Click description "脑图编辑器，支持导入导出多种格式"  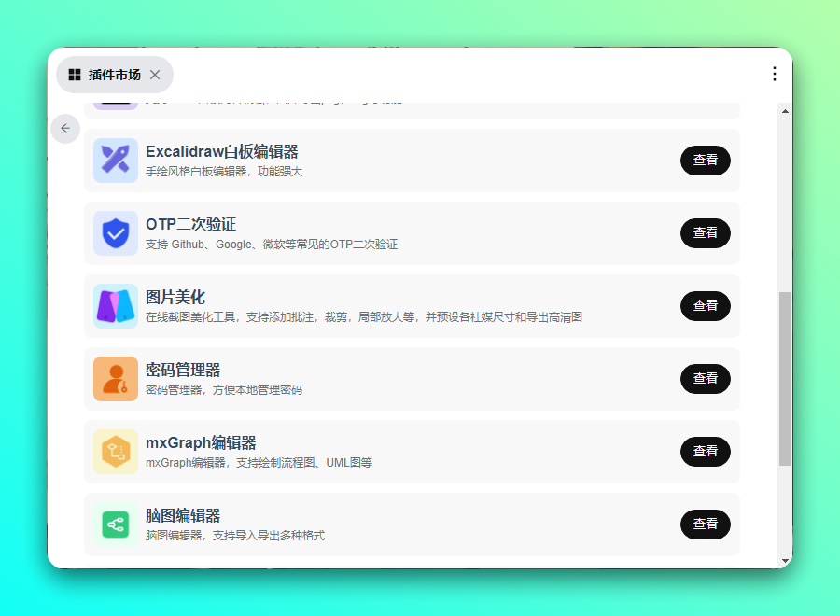click(x=235, y=536)
